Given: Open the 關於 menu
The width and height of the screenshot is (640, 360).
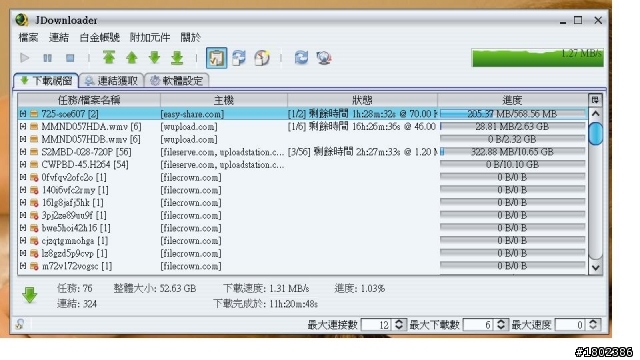Looking at the screenshot, I should click(x=191, y=38).
